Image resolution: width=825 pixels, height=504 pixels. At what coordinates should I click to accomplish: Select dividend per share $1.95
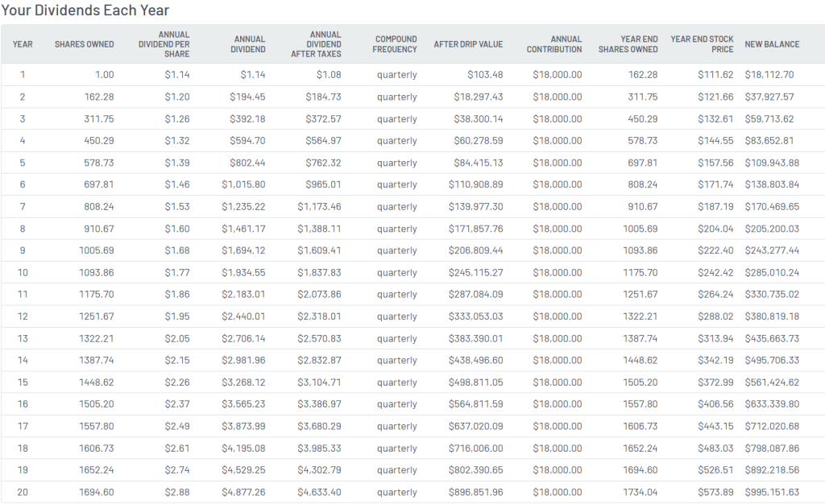click(176, 316)
